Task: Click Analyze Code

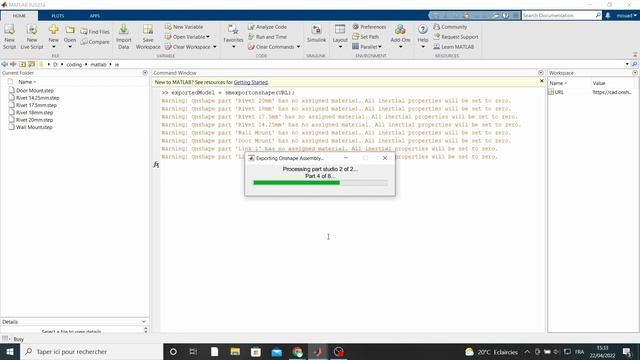Action: click(x=267, y=27)
